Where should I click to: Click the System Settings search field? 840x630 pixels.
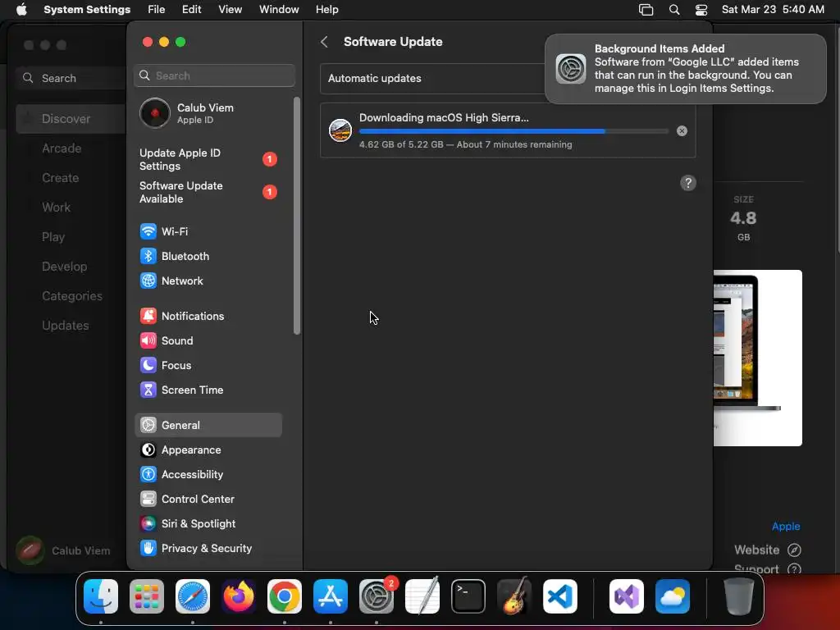[x=214, y=75]
